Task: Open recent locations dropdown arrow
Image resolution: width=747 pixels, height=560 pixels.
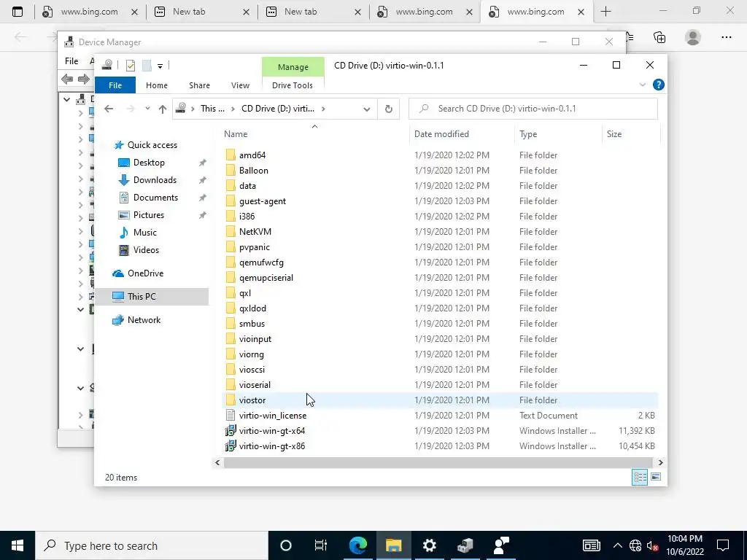Action: 147,109
